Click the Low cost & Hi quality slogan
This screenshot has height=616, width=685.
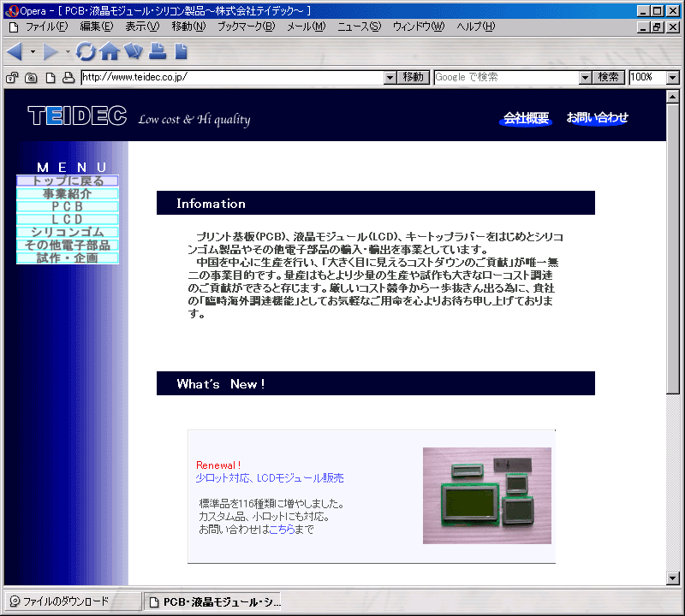194,119
